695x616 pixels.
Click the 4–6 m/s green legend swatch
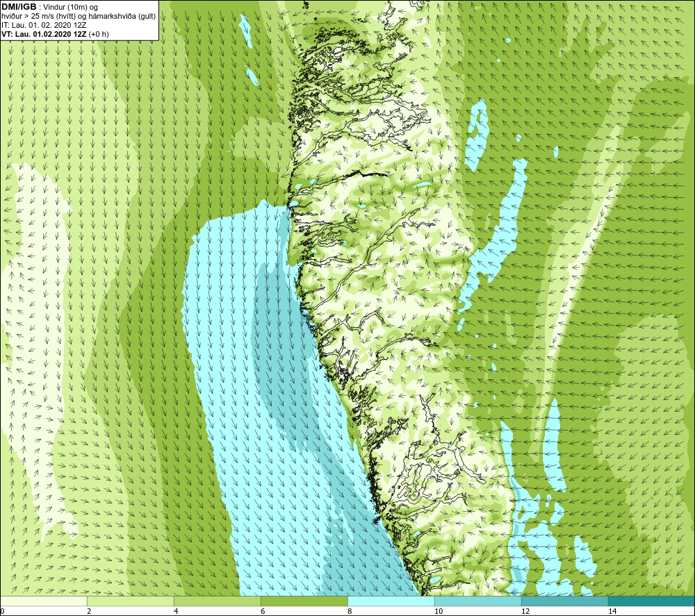pos(217,601)
